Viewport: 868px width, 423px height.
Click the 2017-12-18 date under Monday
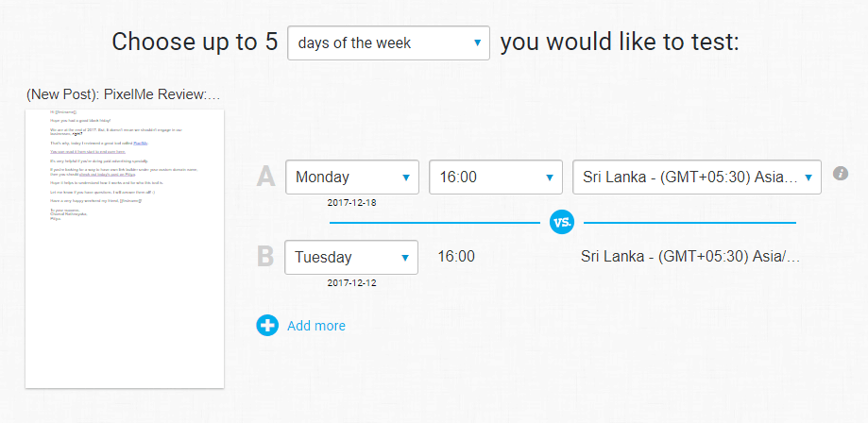[351, 203]
